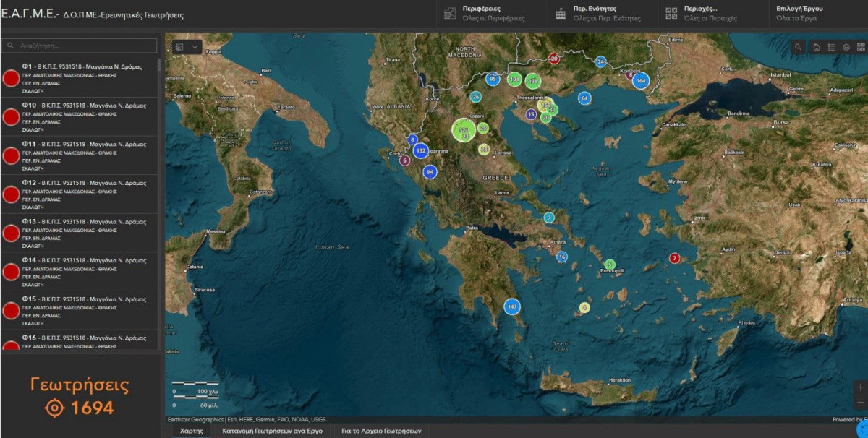The height and width of the screenshot is (438, 868).
Task: Activate the map feature select tool
Action: (179, 47)
